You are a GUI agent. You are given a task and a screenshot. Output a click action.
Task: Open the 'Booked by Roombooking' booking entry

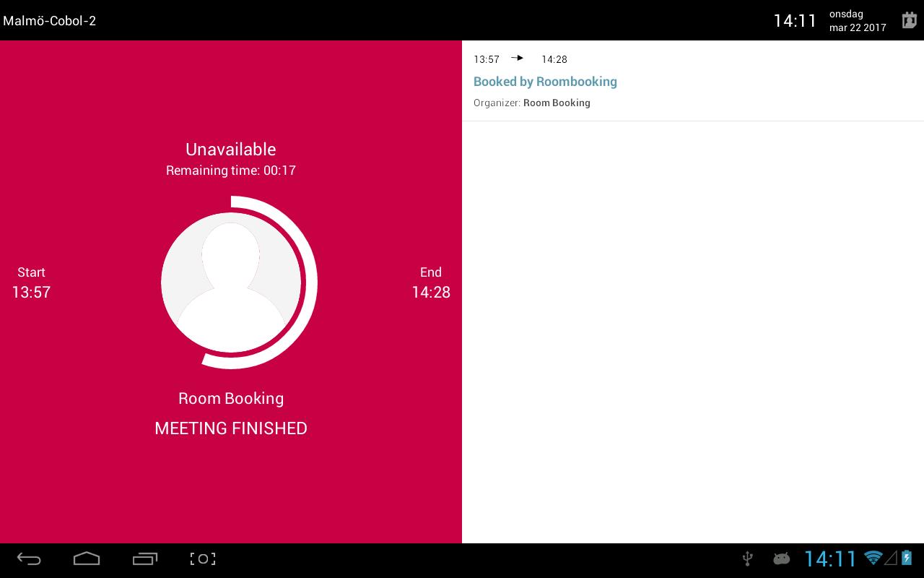click(693, 81)
